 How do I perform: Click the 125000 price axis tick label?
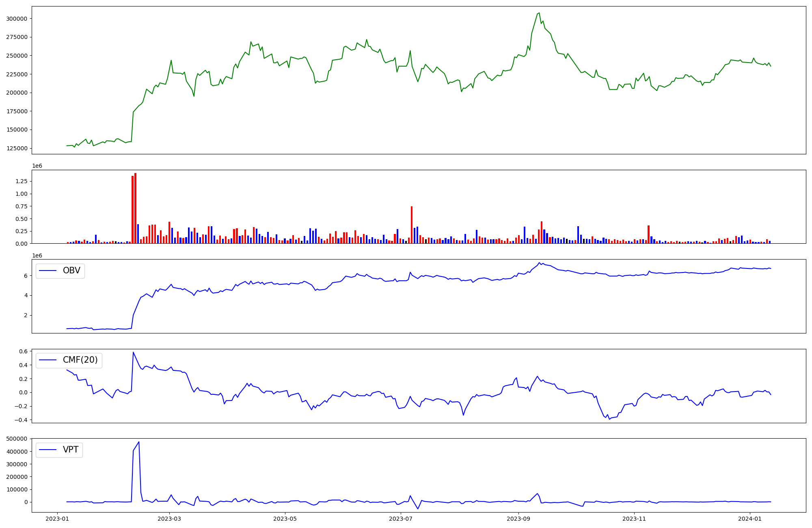(x=17, y=148)
